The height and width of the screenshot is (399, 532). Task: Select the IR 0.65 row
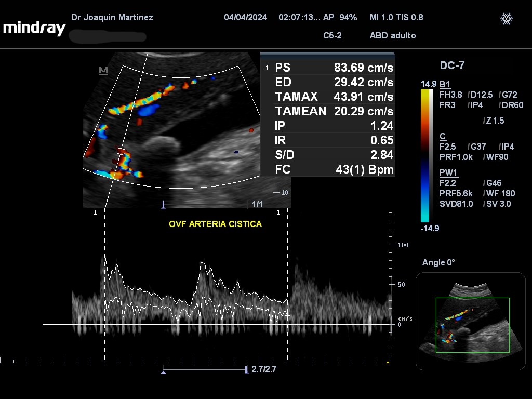[334, 140]
